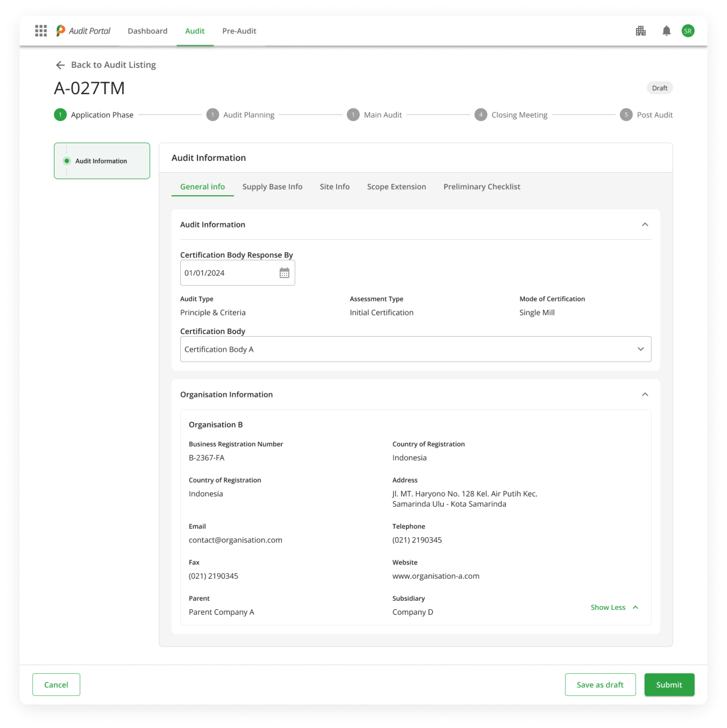
Task: Open the Certification Body dropdown
Action: (415, 349)
